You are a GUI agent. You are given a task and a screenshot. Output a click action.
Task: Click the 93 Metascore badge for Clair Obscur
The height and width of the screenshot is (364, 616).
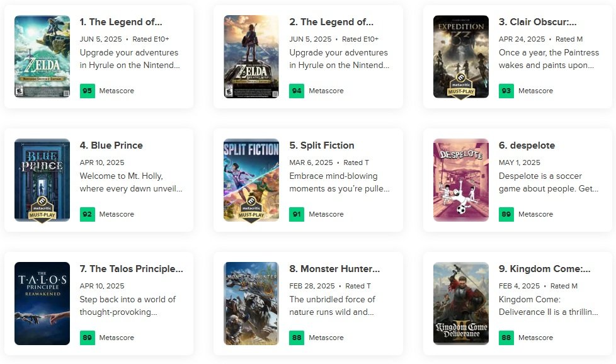(506, 91)
